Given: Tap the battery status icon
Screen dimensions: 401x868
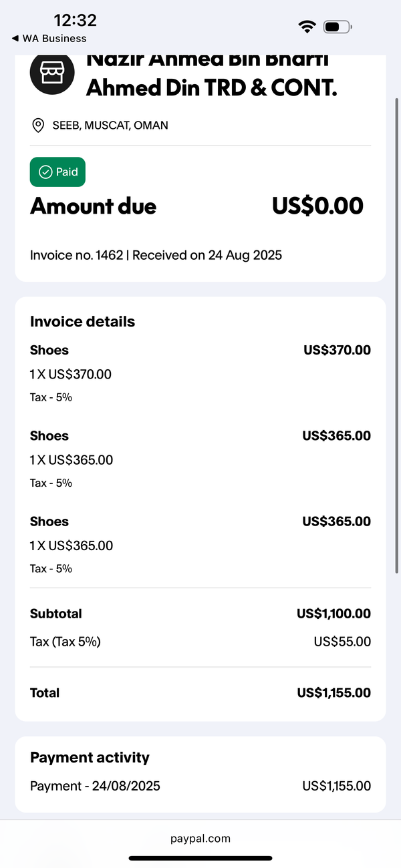Looking at the screenshot, I should 338,27.
